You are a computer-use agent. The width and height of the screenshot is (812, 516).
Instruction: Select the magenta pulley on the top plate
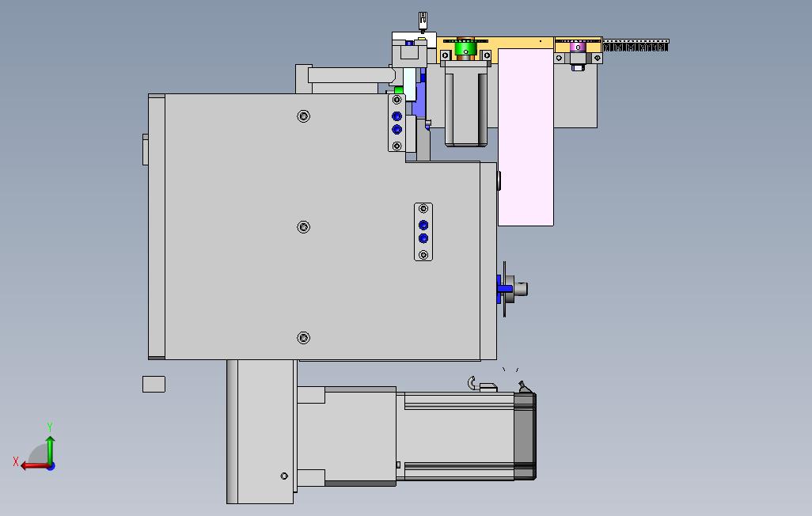578,47
